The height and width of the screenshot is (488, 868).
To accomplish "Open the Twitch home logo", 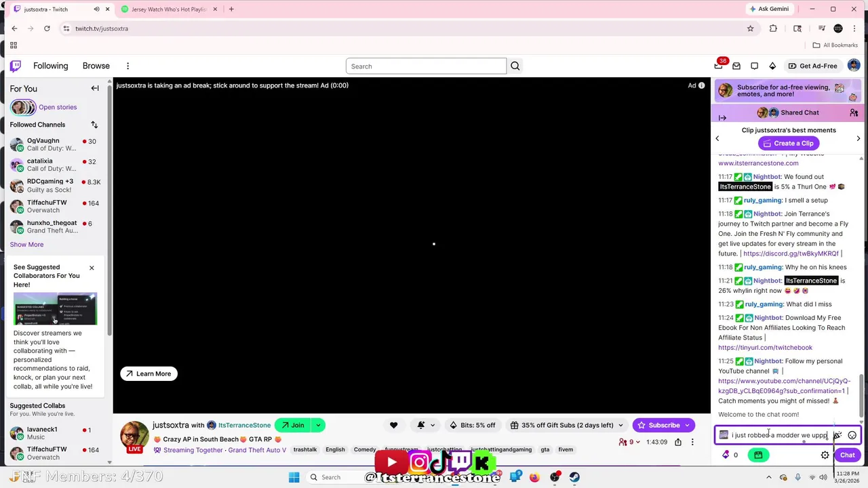I will [x=16, y=66].
